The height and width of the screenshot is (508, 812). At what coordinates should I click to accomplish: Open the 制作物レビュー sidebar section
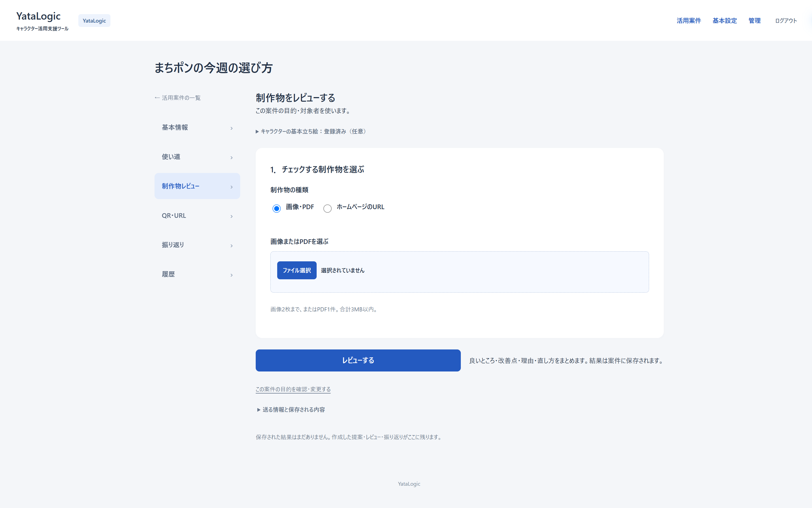pos(197,186)
